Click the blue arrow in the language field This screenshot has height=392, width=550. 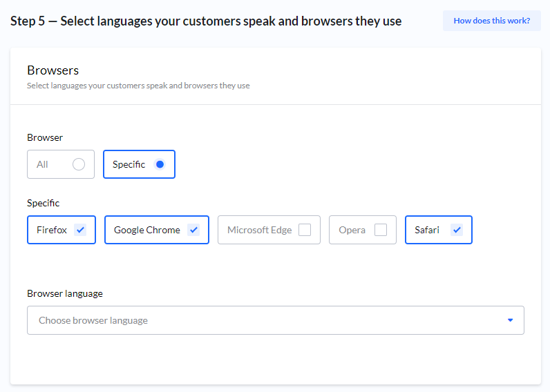click(x=510, y=320)
